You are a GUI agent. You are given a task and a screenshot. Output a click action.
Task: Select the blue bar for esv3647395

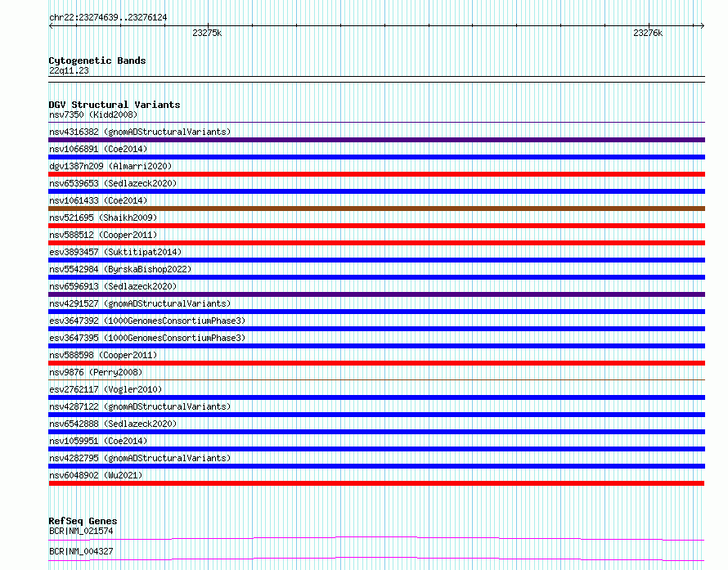pyautogui.click(x=376, y=346)
